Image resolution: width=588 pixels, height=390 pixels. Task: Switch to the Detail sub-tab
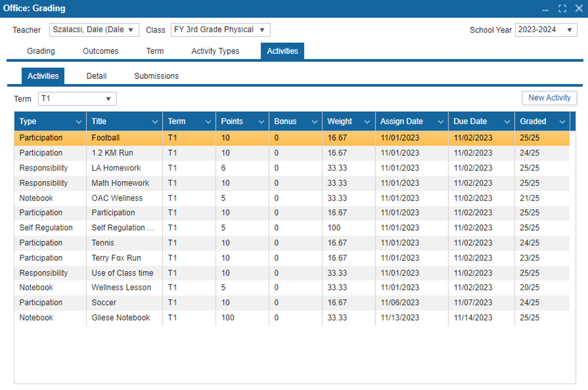tap(96, 76)
